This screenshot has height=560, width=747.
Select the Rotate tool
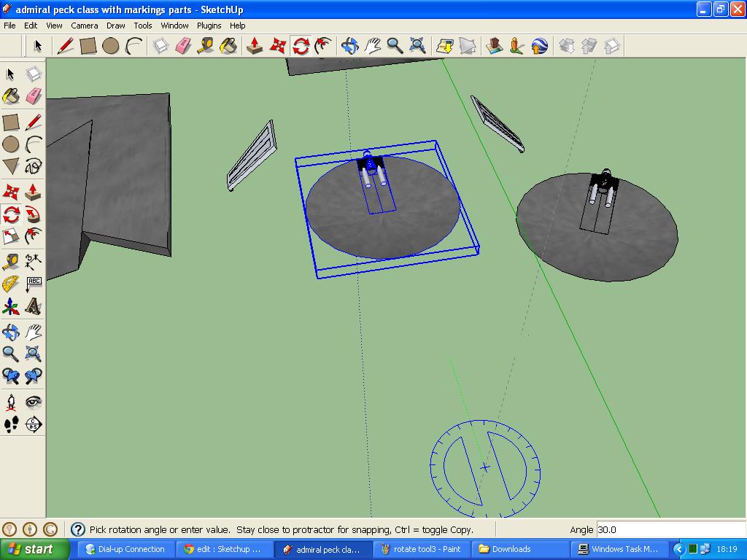pyautogui.click(x=10, y=213)
